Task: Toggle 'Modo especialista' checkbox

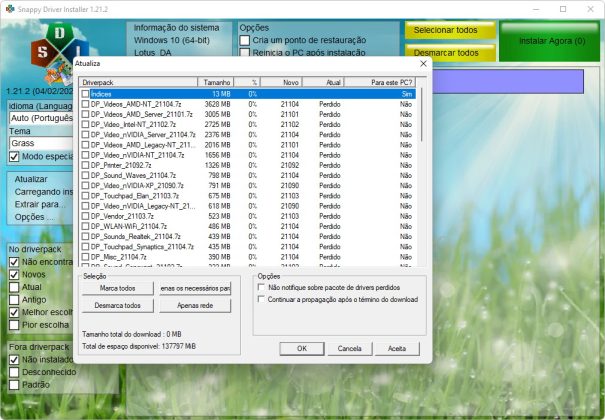Action: (14, 157)
